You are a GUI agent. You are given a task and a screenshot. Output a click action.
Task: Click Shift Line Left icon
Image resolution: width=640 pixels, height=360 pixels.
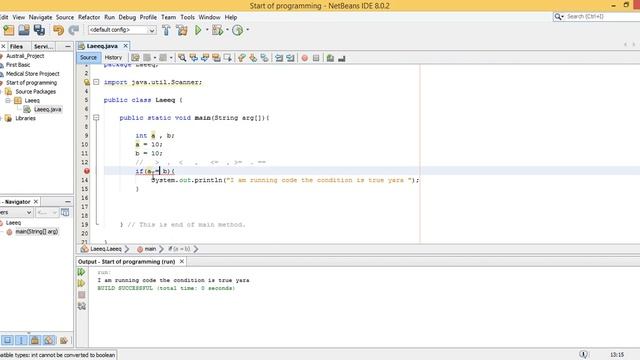pos(279,58)
